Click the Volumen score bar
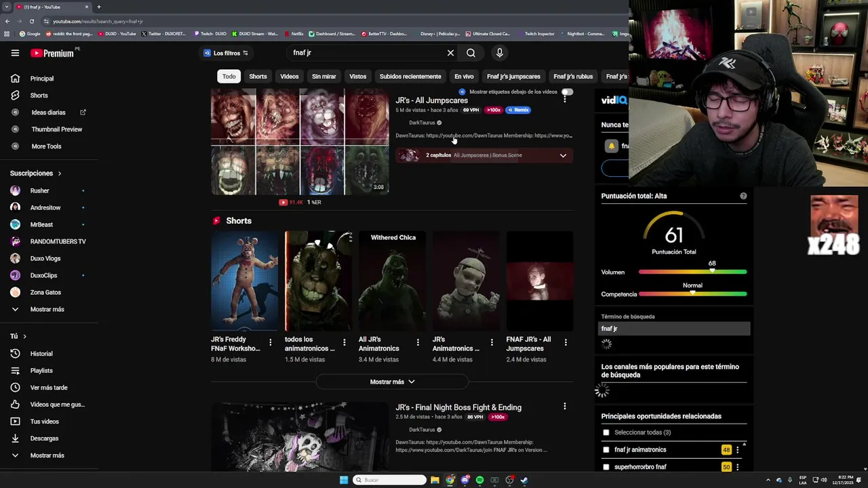The width and height of the screenshot is (868, 488). click(692, 272)
